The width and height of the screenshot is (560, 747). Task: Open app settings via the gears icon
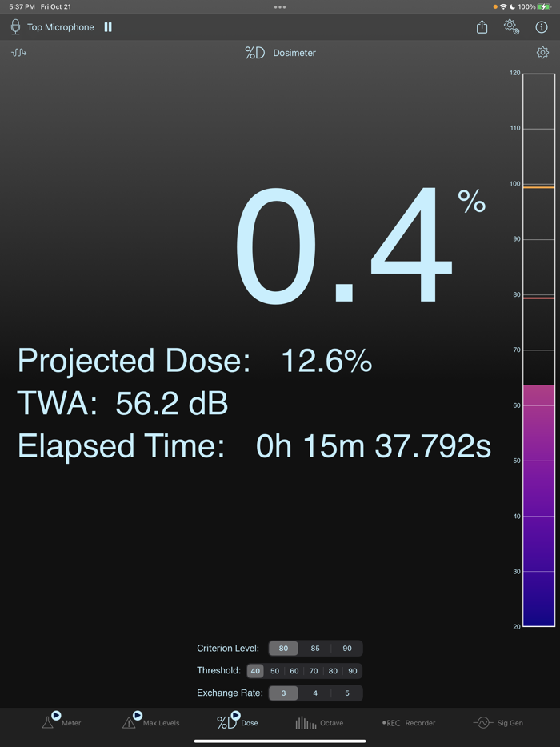(511, 26)
